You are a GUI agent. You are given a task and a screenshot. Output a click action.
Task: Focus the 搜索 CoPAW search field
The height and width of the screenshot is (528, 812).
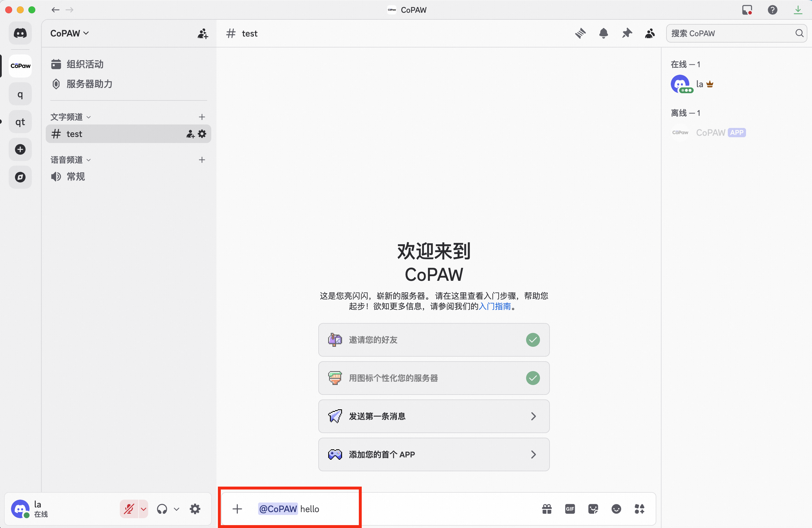coord(736,33)
